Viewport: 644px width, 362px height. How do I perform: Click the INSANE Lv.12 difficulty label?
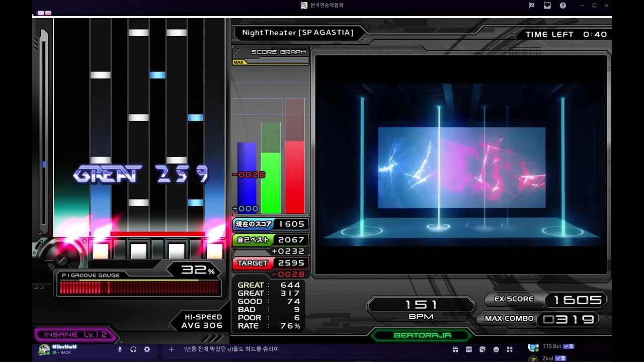pyautogui.click(x=75, y=335)
